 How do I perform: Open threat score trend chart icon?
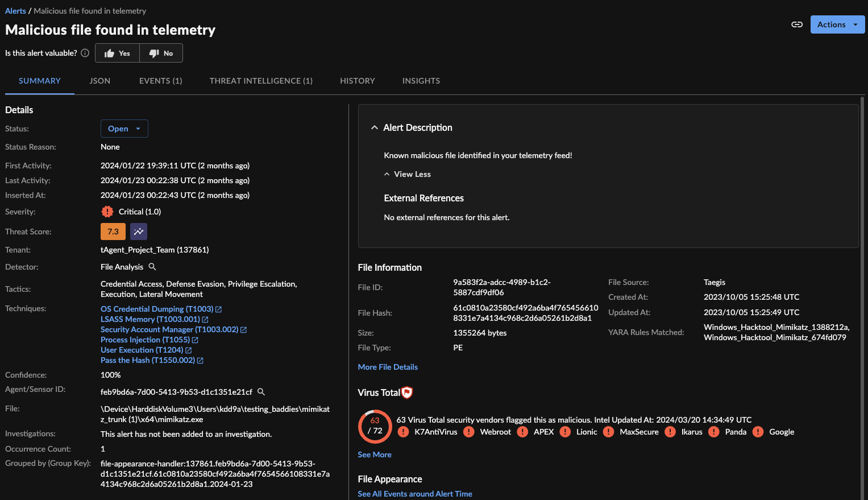(x=139, y=232)
